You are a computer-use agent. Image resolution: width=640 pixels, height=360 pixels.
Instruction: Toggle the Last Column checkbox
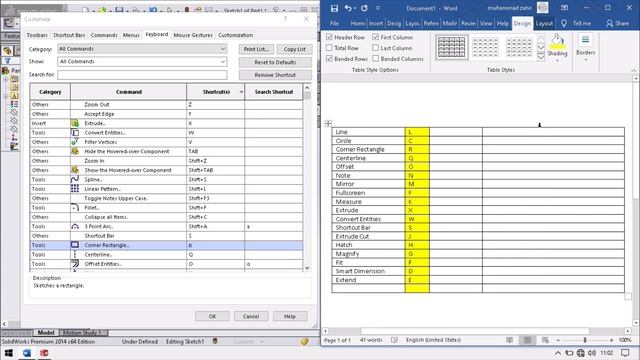[x=376, y=48]
